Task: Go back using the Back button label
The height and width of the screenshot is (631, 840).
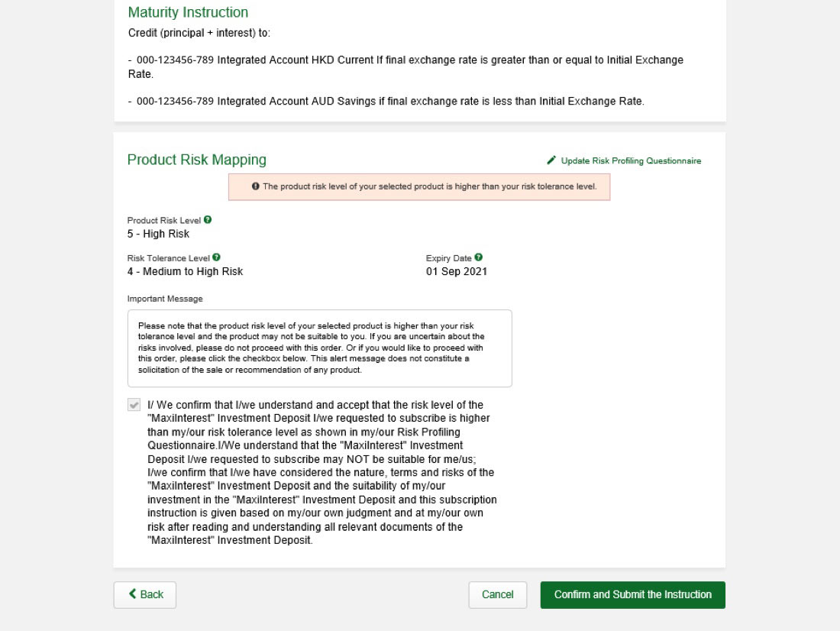Action: point(152,594)
